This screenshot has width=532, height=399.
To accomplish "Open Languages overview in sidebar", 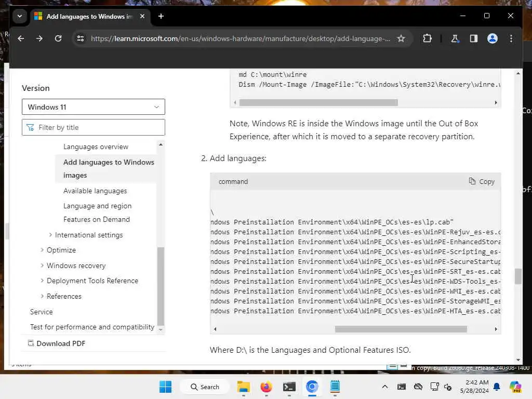I will point(96,147).
